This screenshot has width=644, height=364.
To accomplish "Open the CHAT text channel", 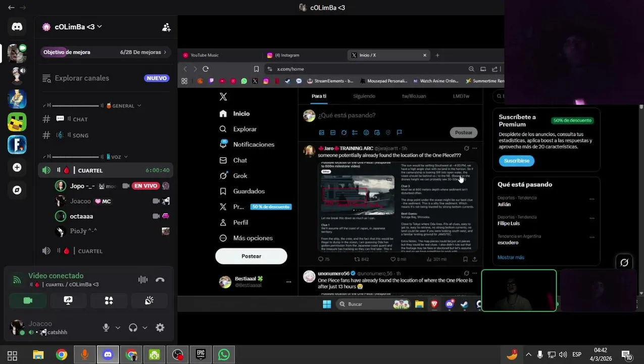I will 106,119.
